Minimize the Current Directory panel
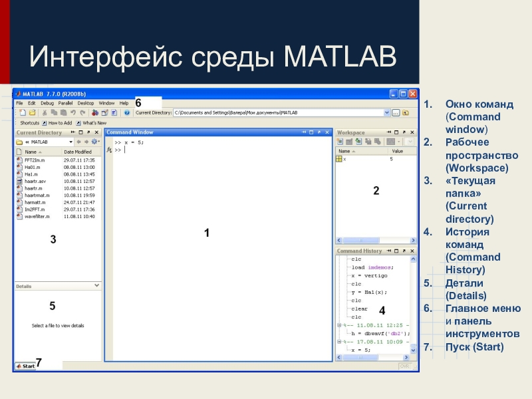The width and height of the screenshot is (532, 399). tap(73, 132)
